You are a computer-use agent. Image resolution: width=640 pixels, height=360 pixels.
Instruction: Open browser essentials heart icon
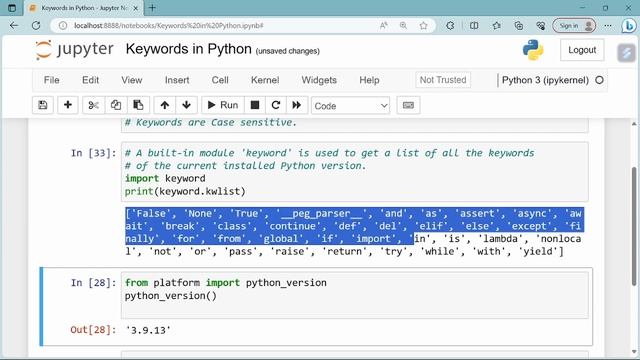541,25
